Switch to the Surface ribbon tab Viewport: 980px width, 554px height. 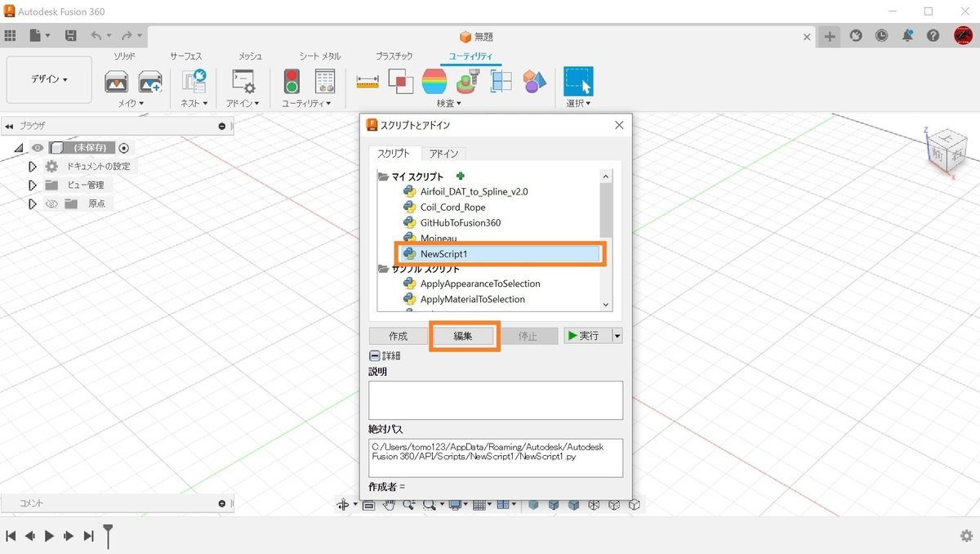click(x=185, y=56)
